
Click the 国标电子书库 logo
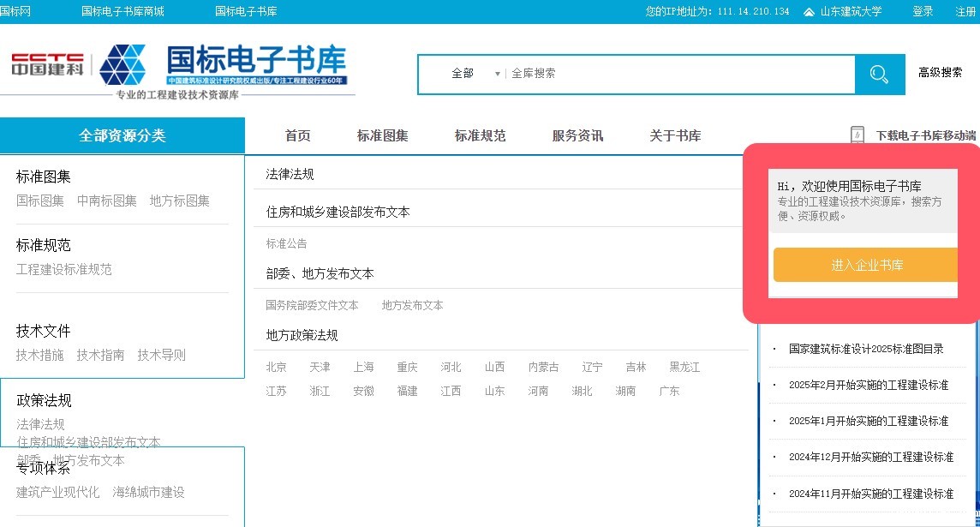tap(255, 66)
